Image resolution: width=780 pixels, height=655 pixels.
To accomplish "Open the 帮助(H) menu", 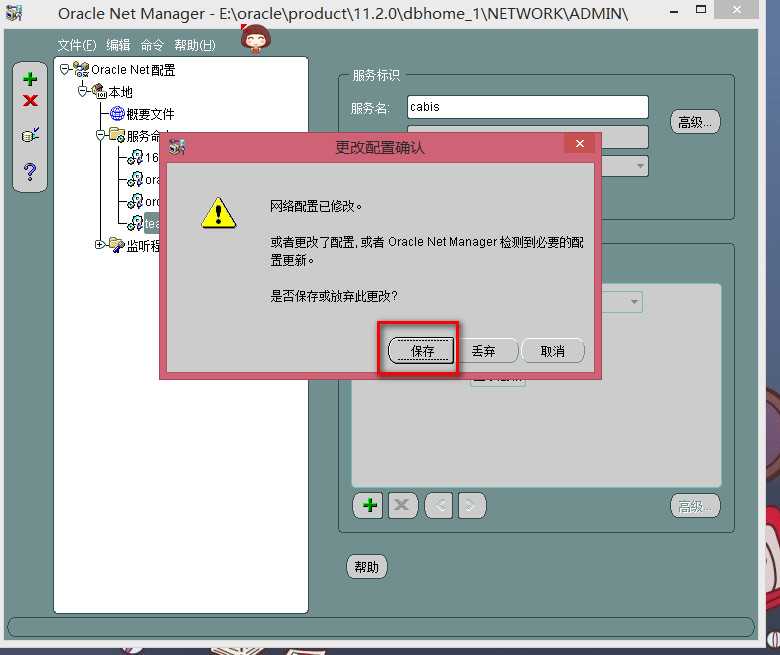I will [195, 45].
